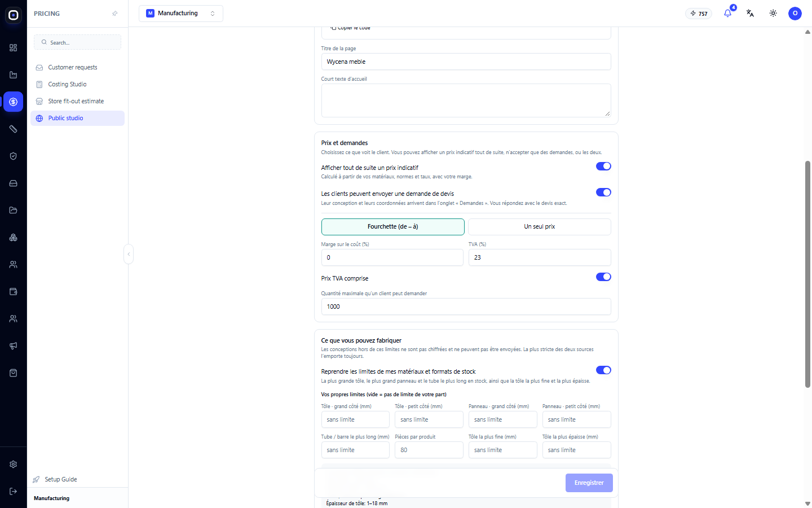Click the 757 credits badge

click(x=699, y=14)
